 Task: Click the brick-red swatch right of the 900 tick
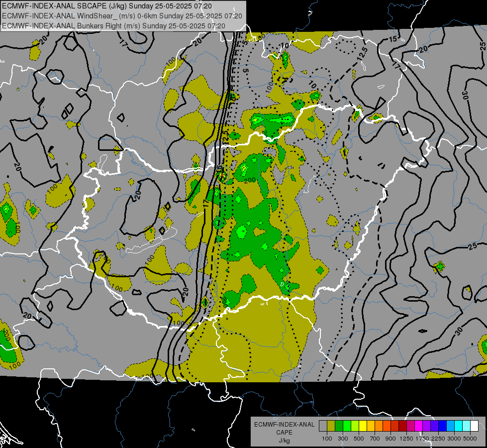click(395, 426)
